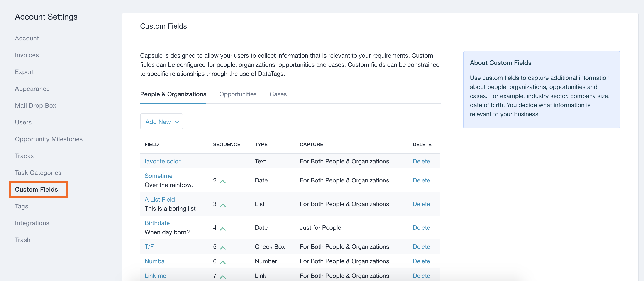644x281 pixels.
Task: Delete the favorite color field
Action: [421, 161]
